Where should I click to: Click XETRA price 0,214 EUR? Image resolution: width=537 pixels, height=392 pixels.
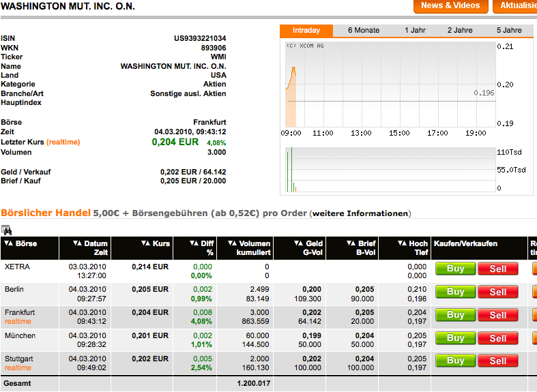coord(150,267)
